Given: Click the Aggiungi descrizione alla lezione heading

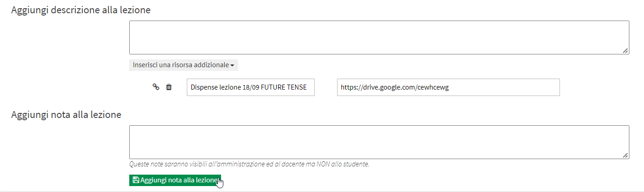Looking at the screenshot, I should point(81,10).
